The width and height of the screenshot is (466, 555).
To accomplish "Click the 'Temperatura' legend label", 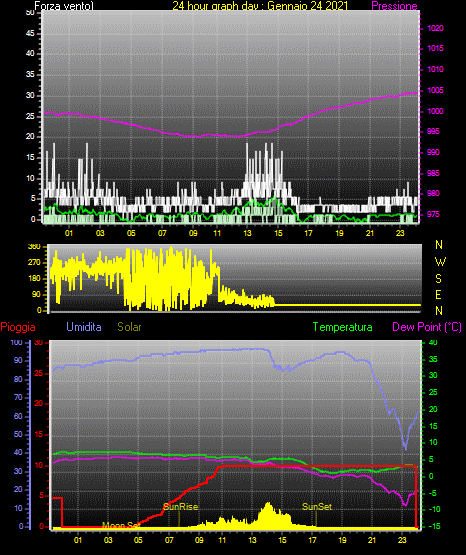I will pos(343,327).
